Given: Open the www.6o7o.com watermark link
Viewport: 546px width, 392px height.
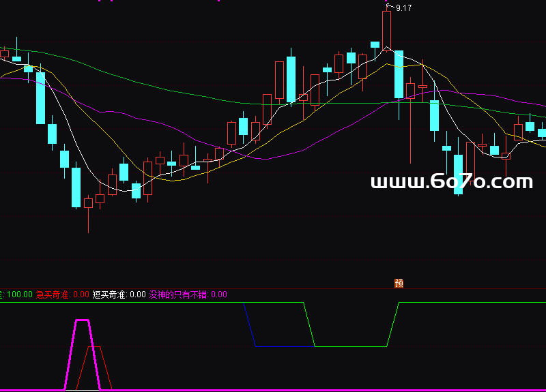Looking at the screenshot, I should click(x=451, y=182).
